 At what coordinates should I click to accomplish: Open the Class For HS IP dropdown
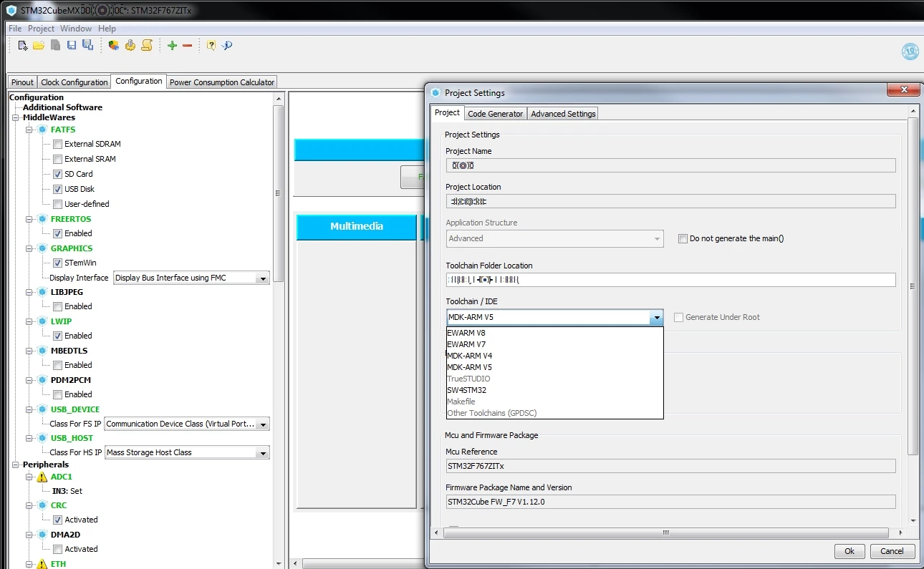[187, 452]
